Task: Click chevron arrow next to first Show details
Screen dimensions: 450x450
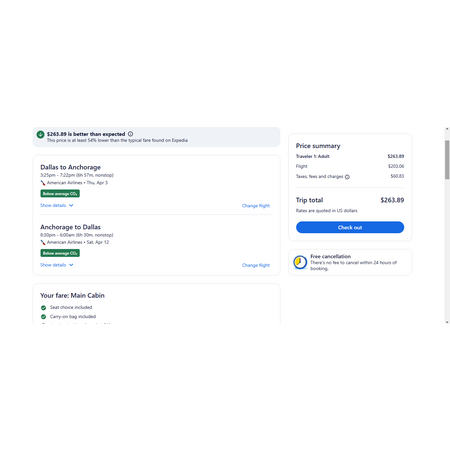Action: tap(71, 205)
